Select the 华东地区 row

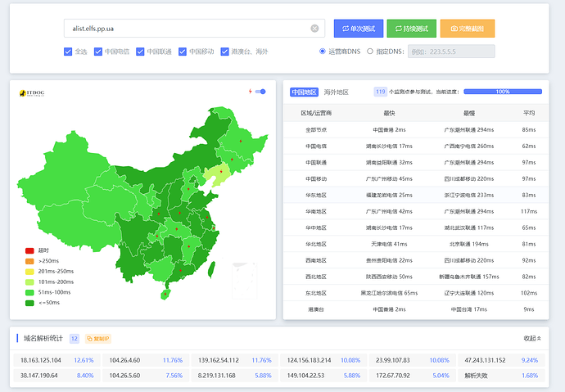(x=416, y=195)
